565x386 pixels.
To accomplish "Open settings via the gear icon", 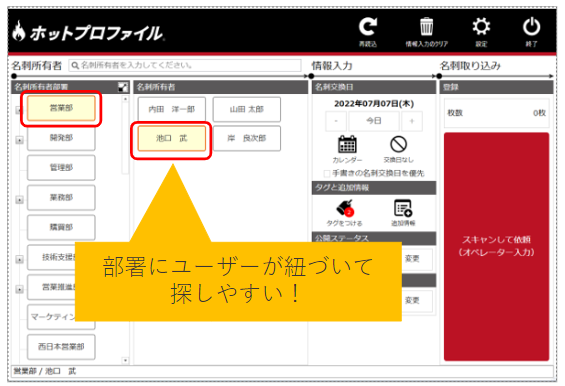I will (x=481, y=27).
